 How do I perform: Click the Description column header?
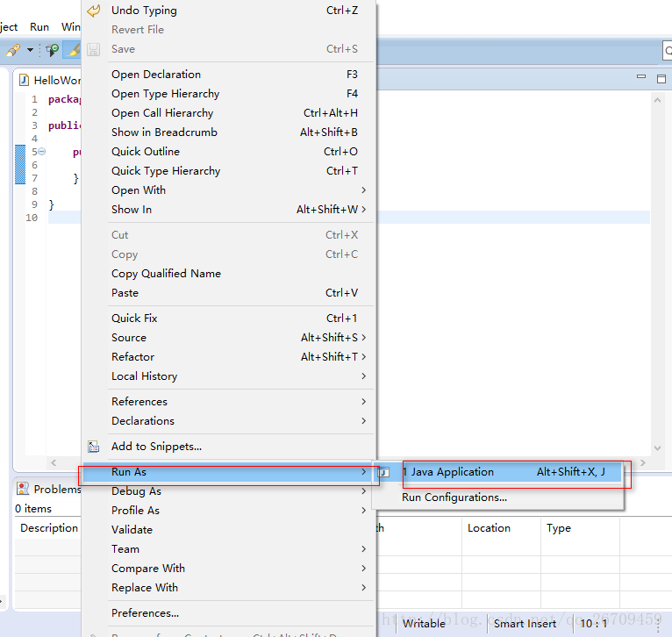point(49,528)
